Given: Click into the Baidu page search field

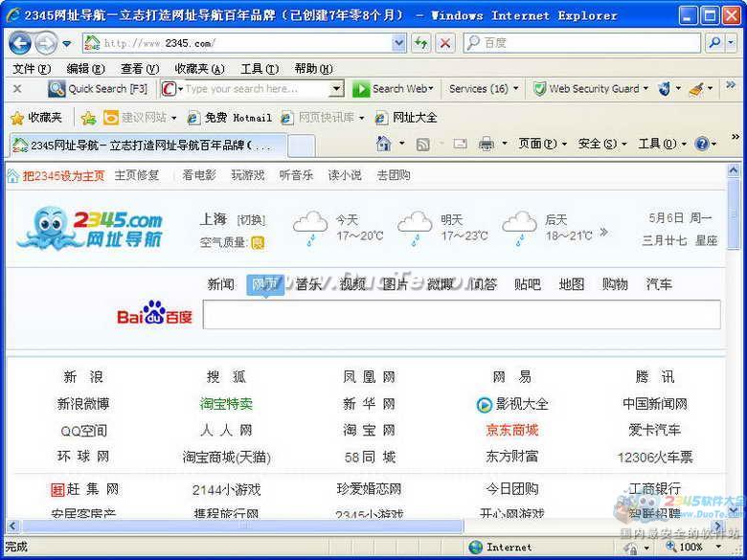Looking at the screenshot, I should coord(462,314).
